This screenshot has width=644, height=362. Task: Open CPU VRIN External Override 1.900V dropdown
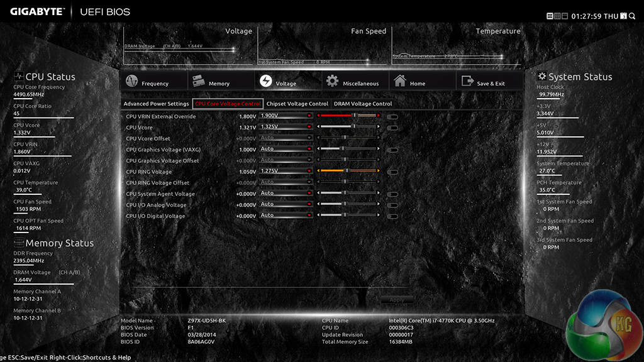click(x=286, y=116)
